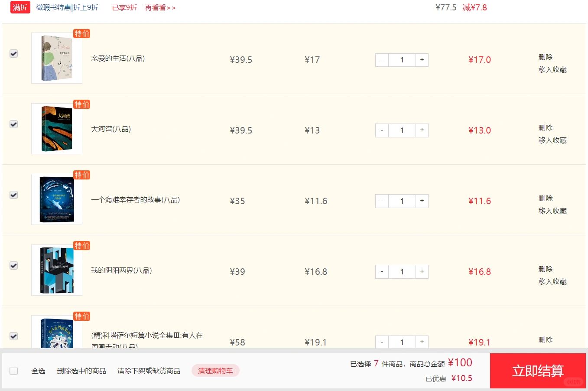Click the ¥100 total amount
The width and height of the screenshot is (588, 391).
460,362
